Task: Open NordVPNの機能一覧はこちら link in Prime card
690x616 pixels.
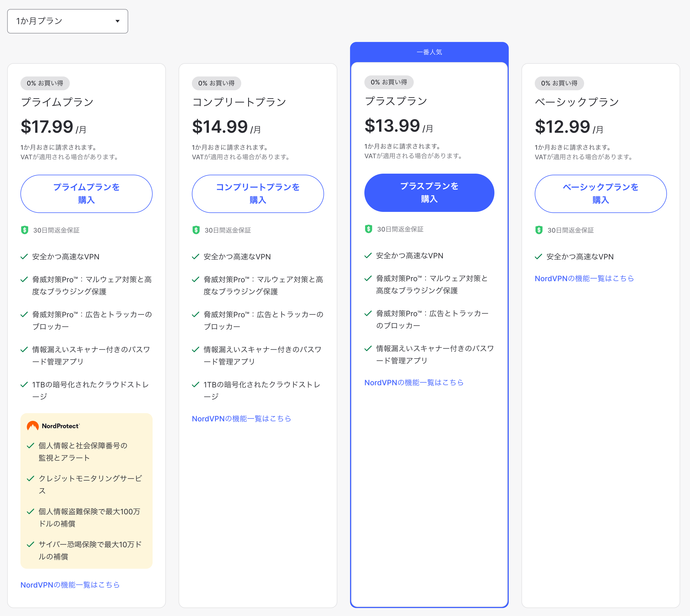Action: 70,584
